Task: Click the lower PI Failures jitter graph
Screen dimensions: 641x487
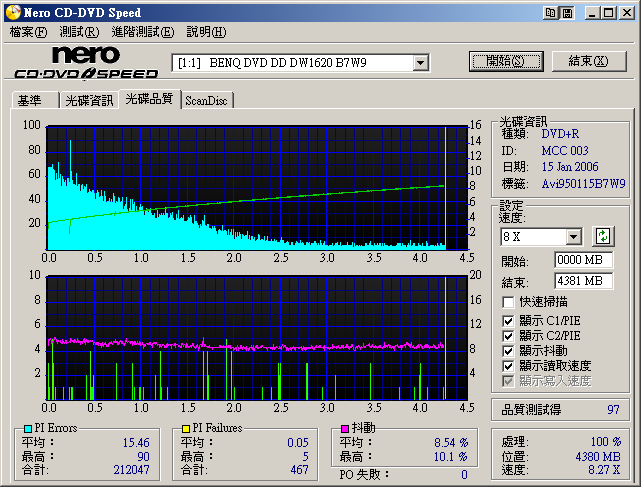Action: 257,338
